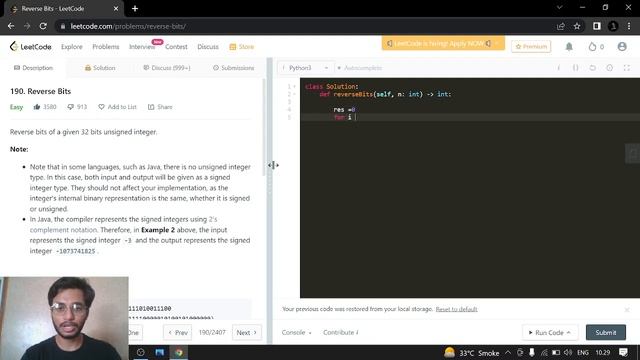Screen dimensions: 640x360
Task: Open the Interview menu item
Action: coord(142,47)
